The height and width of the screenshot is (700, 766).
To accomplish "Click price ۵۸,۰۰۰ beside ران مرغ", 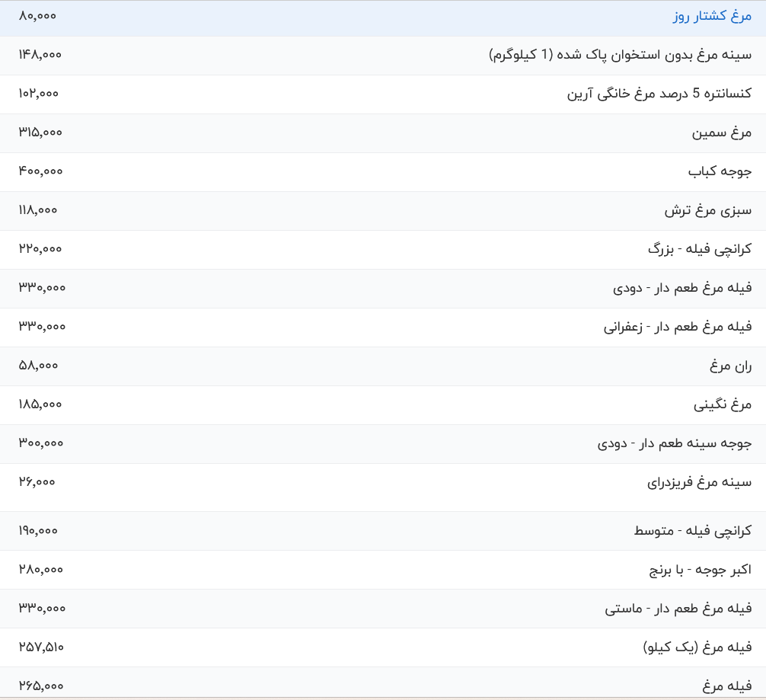I will click(38, 365).
